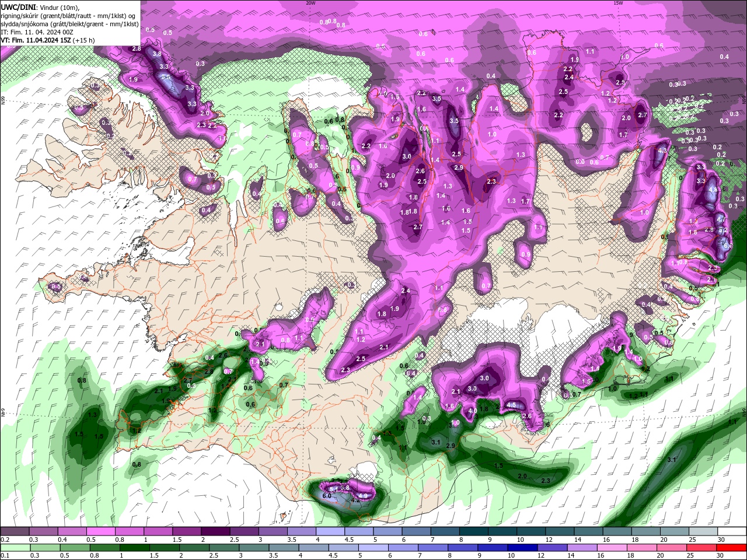Click the '4.0' value on the south coast map
This screenshot has height=560, width=747.
coord(473,411)
